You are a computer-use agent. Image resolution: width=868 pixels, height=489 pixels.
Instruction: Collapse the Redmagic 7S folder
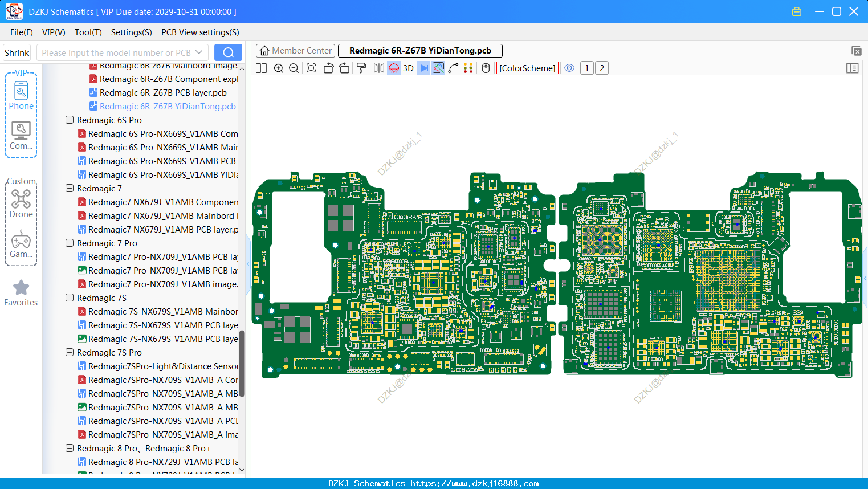coord(70,298)
